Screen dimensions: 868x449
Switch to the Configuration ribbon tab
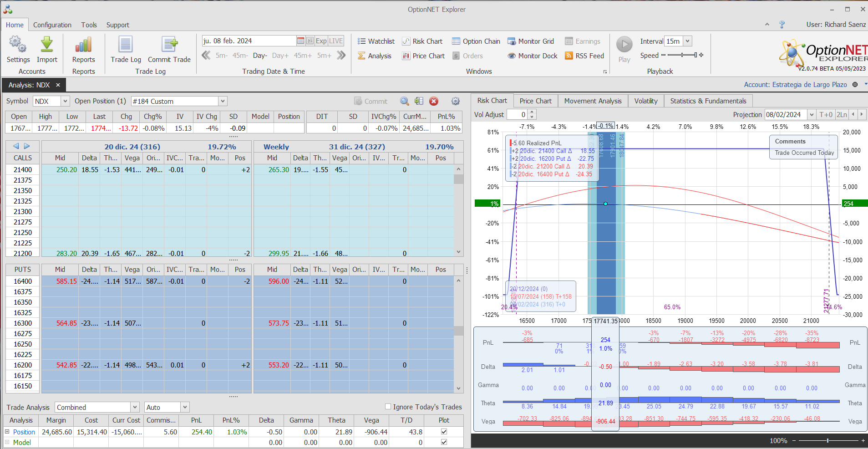(x=52, y=25)
